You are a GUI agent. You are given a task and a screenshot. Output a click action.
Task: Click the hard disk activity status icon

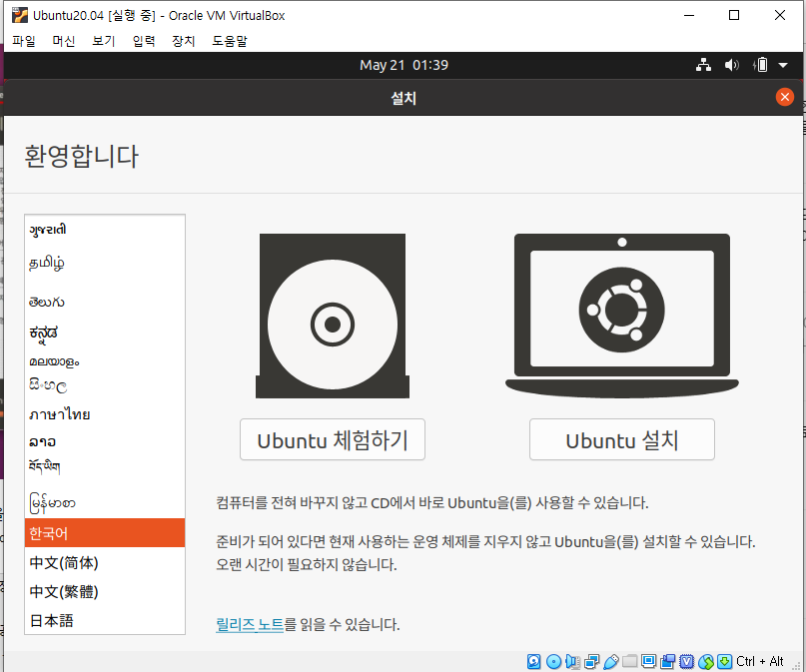(x=534, y=661)
